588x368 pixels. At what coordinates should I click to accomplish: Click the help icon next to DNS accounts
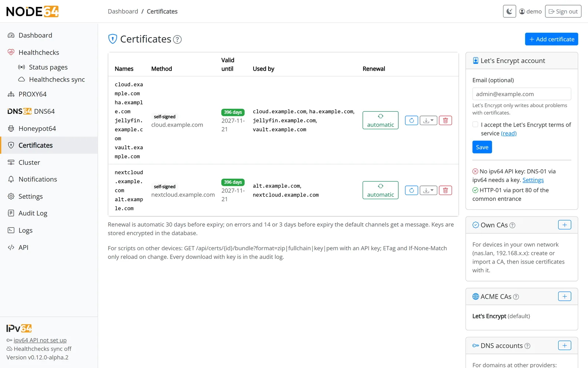click(x=527, y=346)
